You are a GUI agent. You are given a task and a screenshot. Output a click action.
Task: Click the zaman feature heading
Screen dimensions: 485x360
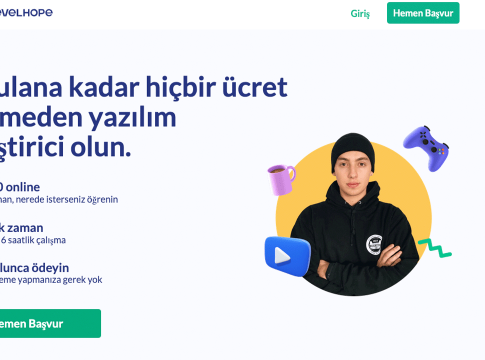coord(21,228)
